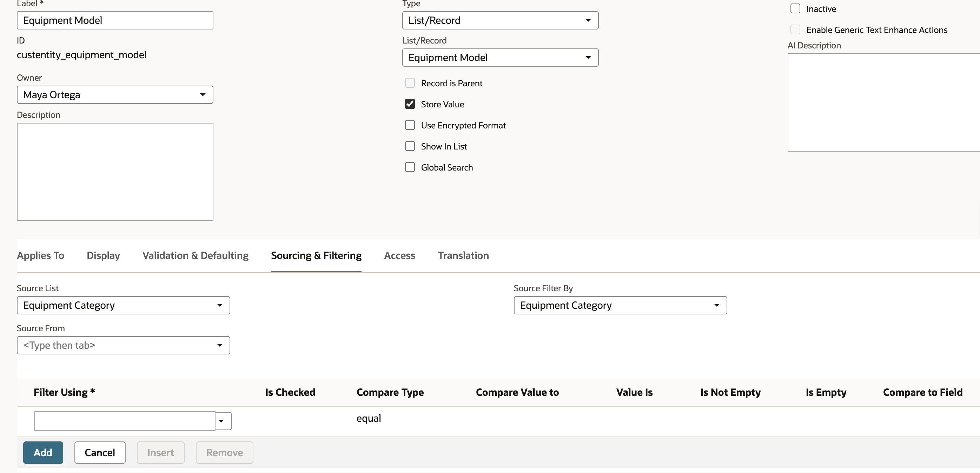Open the Owner dropdown with Maya Ortega
The height and width of the screenshot is (473, 980).
click(x=115, y=95)
